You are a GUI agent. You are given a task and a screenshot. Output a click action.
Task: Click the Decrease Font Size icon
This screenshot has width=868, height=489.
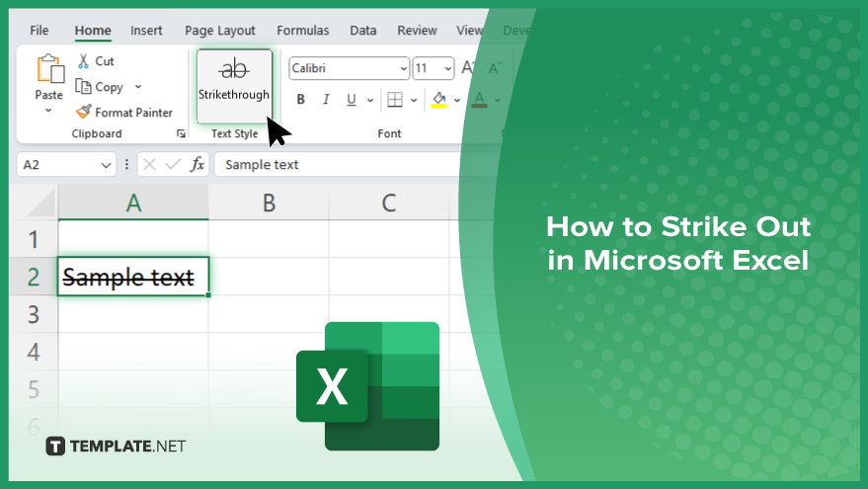click(494, 68)
